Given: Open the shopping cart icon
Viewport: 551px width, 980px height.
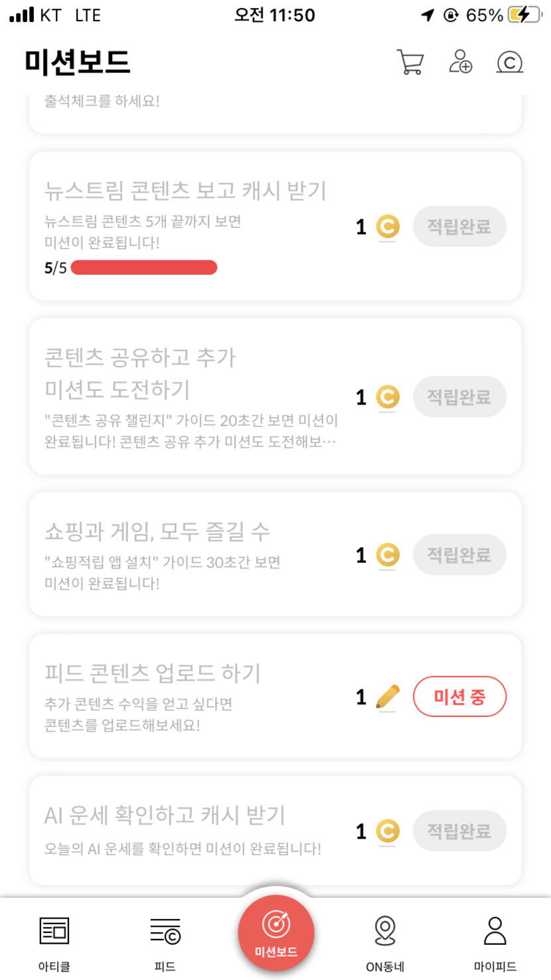Looking at the screenshot, I should coord(410,62).
